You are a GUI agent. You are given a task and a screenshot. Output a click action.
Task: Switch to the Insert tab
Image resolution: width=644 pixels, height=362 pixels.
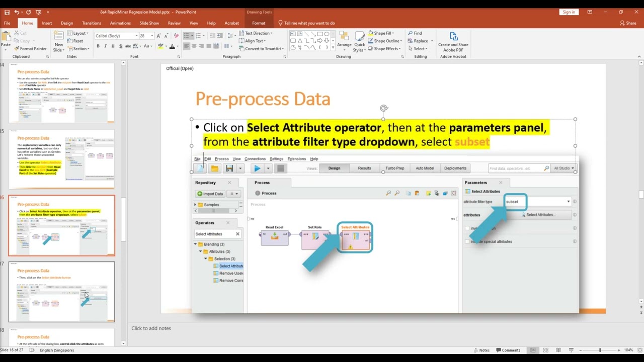point(47,23)
